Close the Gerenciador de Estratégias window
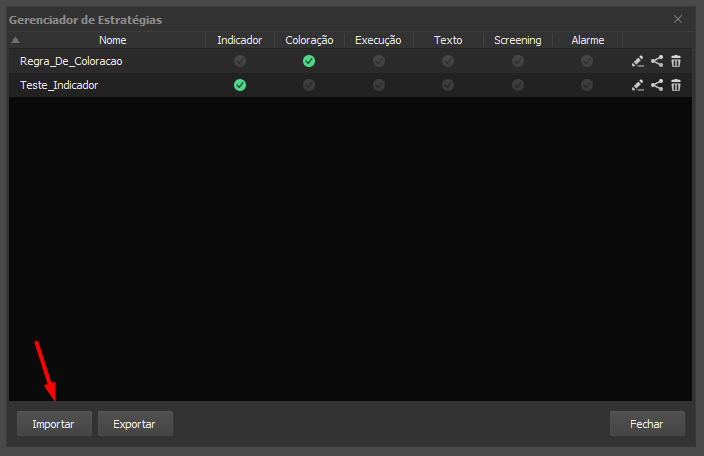Screen dimensions: 704x456 click(x=678, y=19)
